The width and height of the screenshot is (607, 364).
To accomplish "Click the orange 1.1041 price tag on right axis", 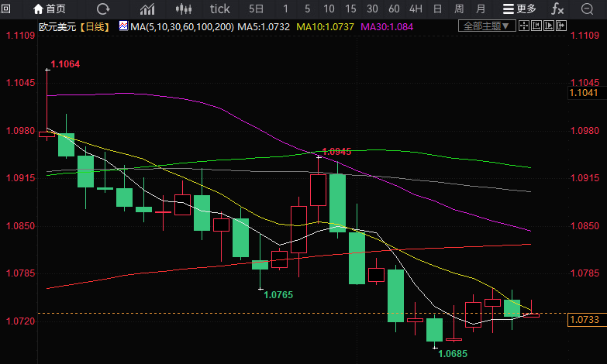I will [587, 92].
